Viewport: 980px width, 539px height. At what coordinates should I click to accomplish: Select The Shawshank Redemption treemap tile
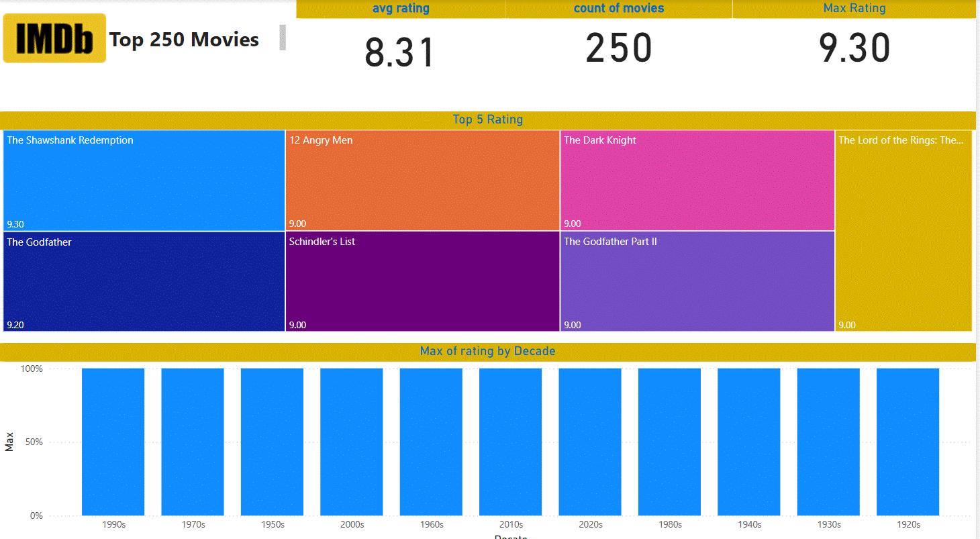click(144, 181)
